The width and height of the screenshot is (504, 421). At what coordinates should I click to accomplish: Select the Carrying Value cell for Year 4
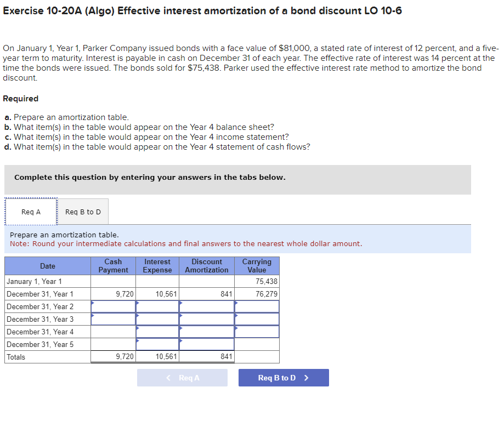257,332
